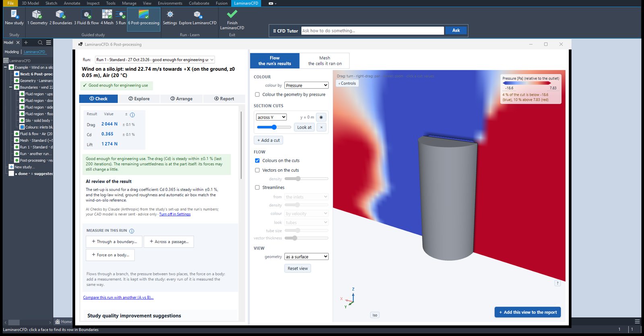
Task: Open the 4 Mesh step icon
Action: pyautogui.click(x=107, y=14)
